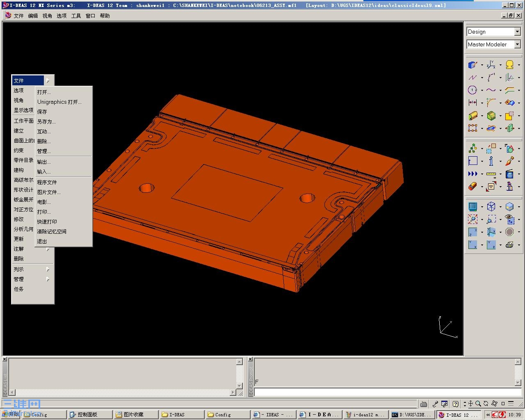The height and width of the screenshot is (420, 525).
Task: Select the sketch in place tool icon
Action: [x=472, y=65]
